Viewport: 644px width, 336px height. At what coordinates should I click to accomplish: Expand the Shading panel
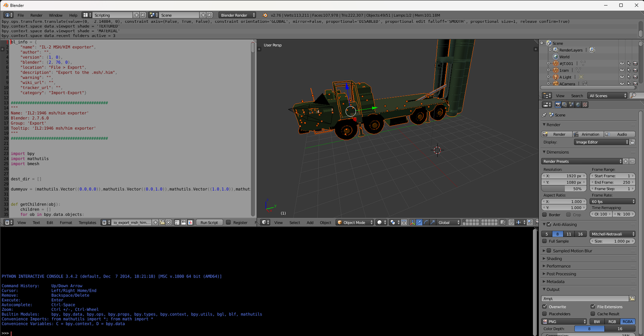554,259
